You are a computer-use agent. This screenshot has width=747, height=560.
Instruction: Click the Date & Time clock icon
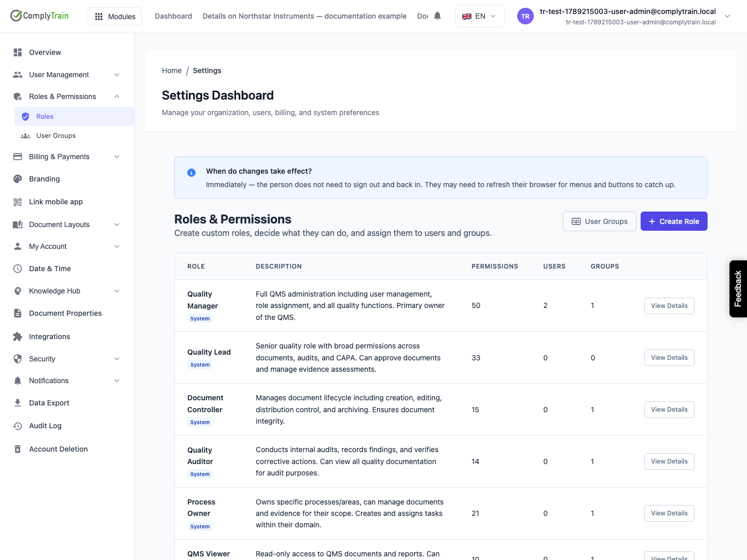coord(18,269)
